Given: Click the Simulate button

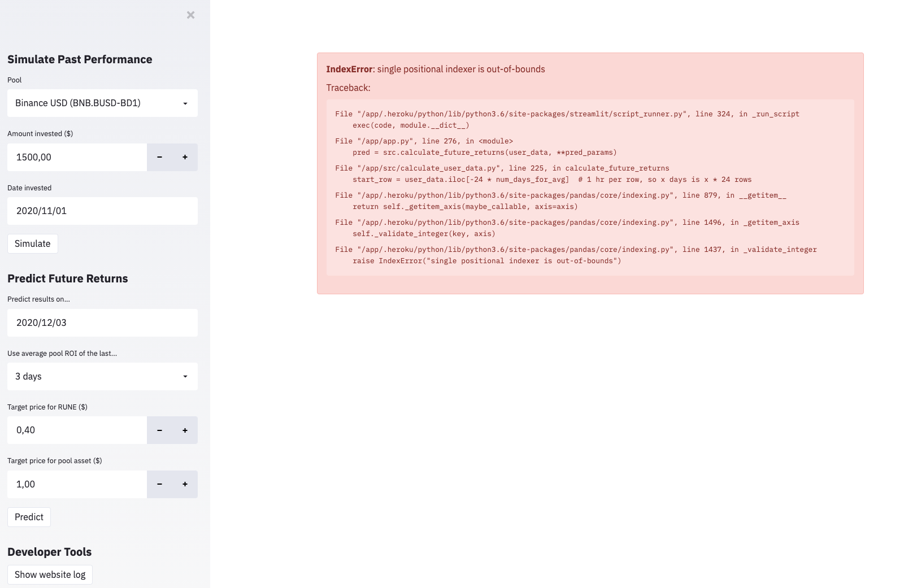Looking at the screenshot, I should [32, 243].
